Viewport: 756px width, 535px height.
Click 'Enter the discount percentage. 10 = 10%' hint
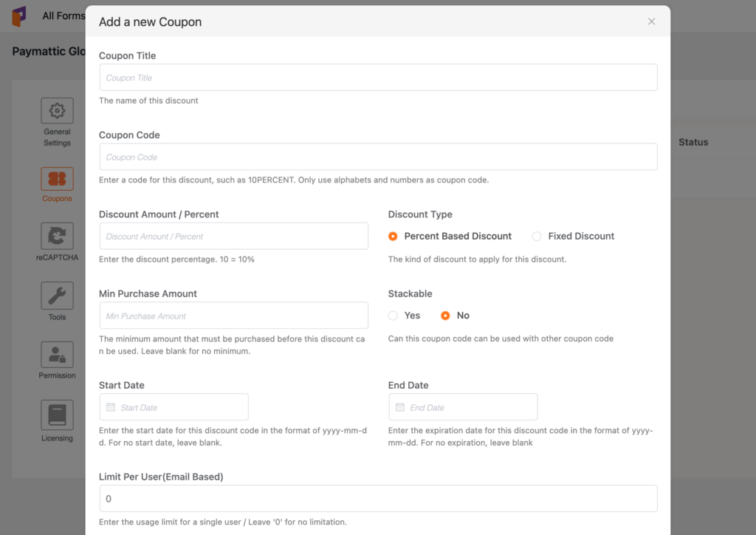176,259
